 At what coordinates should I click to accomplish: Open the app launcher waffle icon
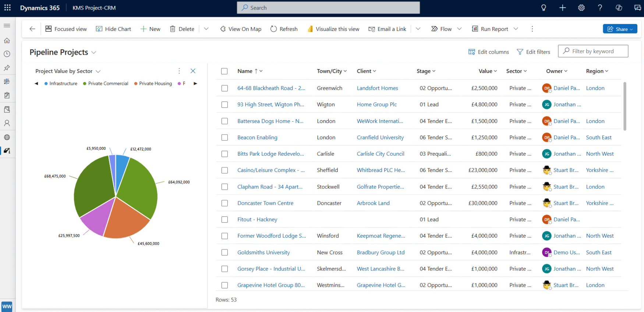pos(7,8)
